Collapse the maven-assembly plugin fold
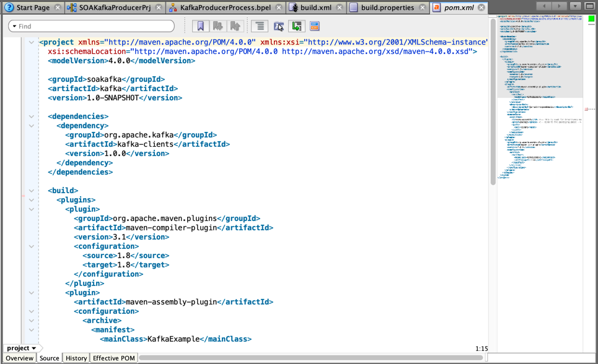598x364 pixels. [32, 293]
